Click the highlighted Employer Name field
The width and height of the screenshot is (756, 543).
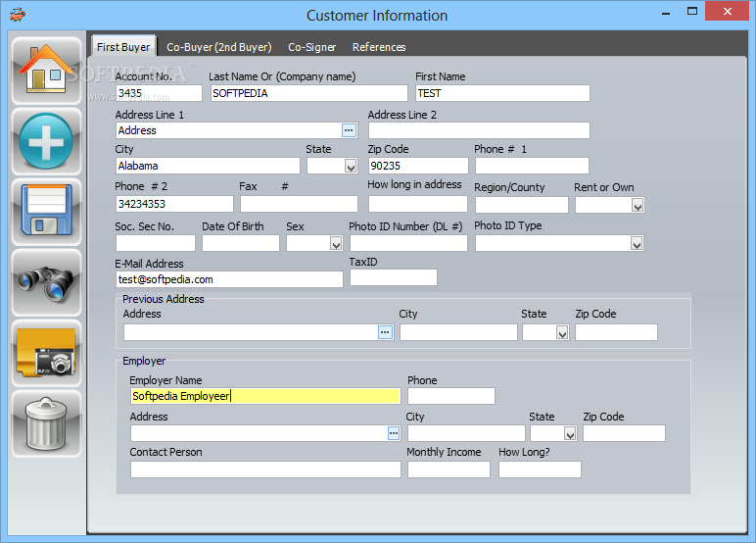click(x=265, y=396)
